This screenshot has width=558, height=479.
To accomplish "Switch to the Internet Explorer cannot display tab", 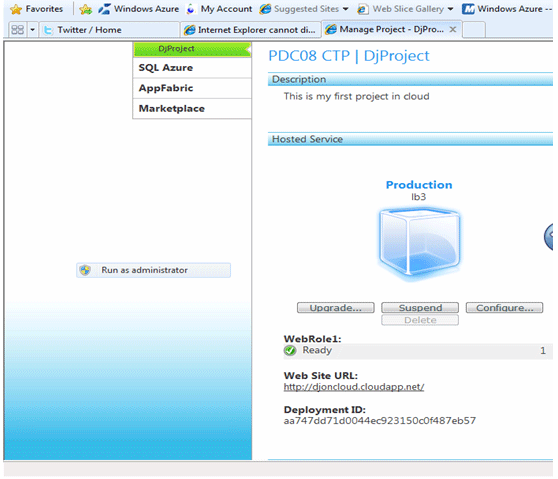I will (x=251, y=30).
